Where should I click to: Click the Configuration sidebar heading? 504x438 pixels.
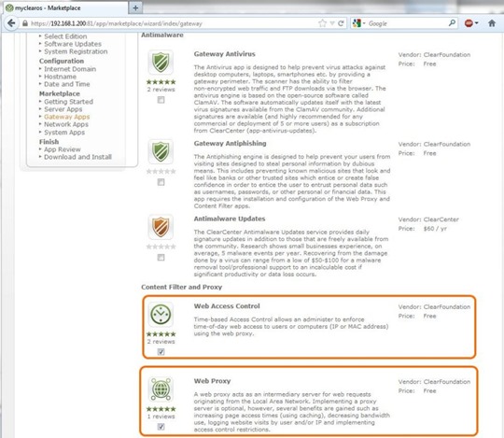pos(62,61)
